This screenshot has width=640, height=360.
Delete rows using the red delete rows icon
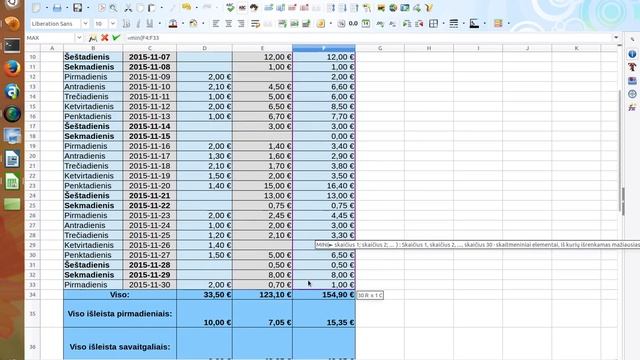point(292,8)
